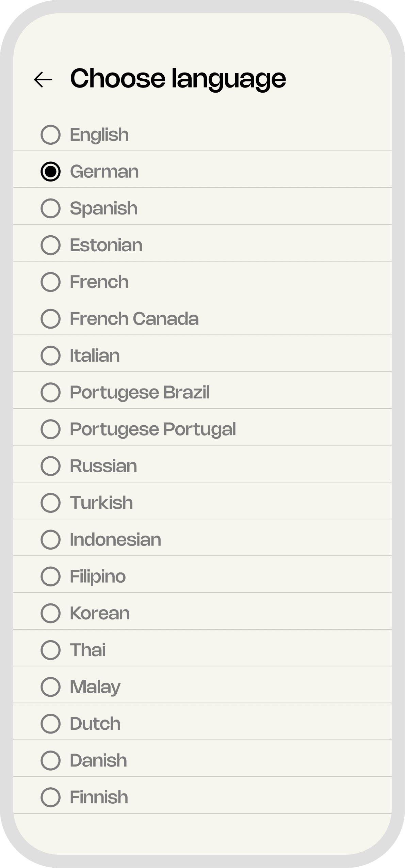This screenshot has height=868, width=405.
Task: Select Portugese Portugal radio option
Action: coord(50,429)
